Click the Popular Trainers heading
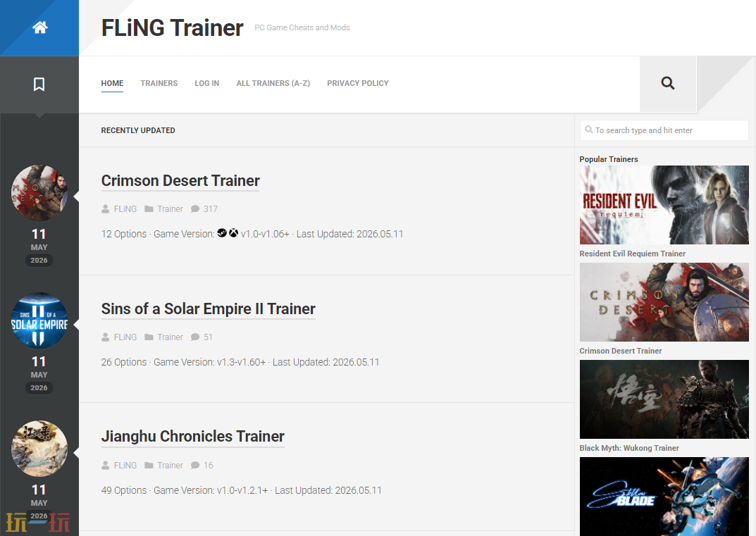 [609, 159]
